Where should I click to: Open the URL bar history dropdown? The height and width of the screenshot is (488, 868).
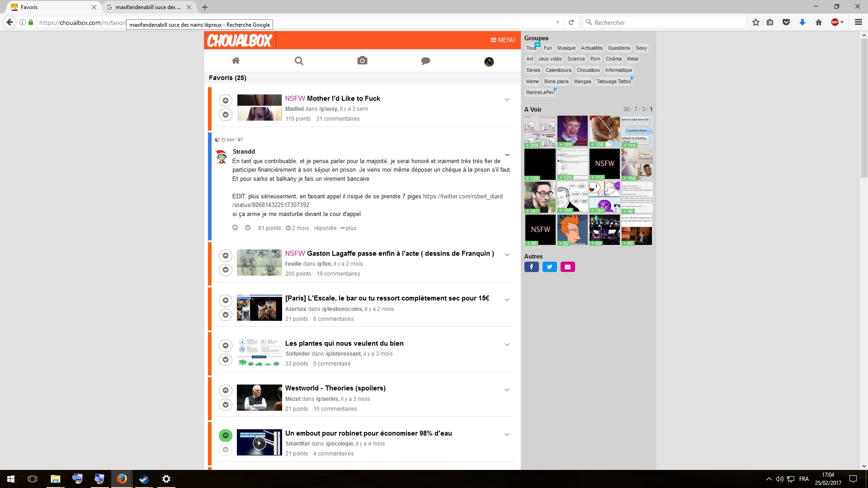coord(557,22)
